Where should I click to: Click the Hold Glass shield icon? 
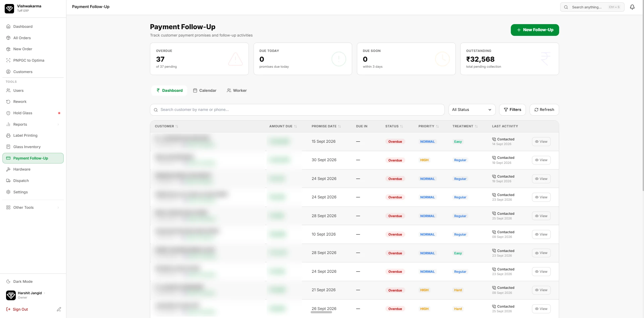(x=8, y=113)
